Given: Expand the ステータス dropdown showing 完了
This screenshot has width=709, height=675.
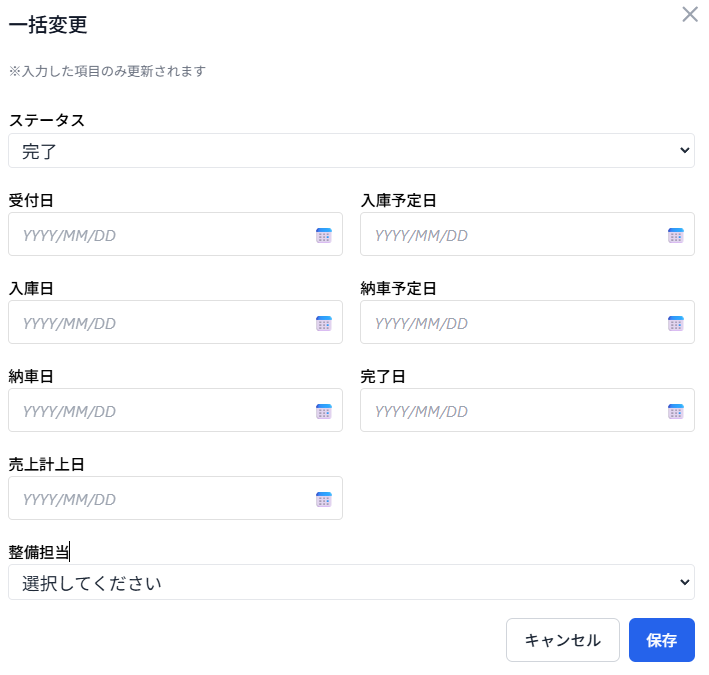Looking at the screenshot, I should coord(351,150).
